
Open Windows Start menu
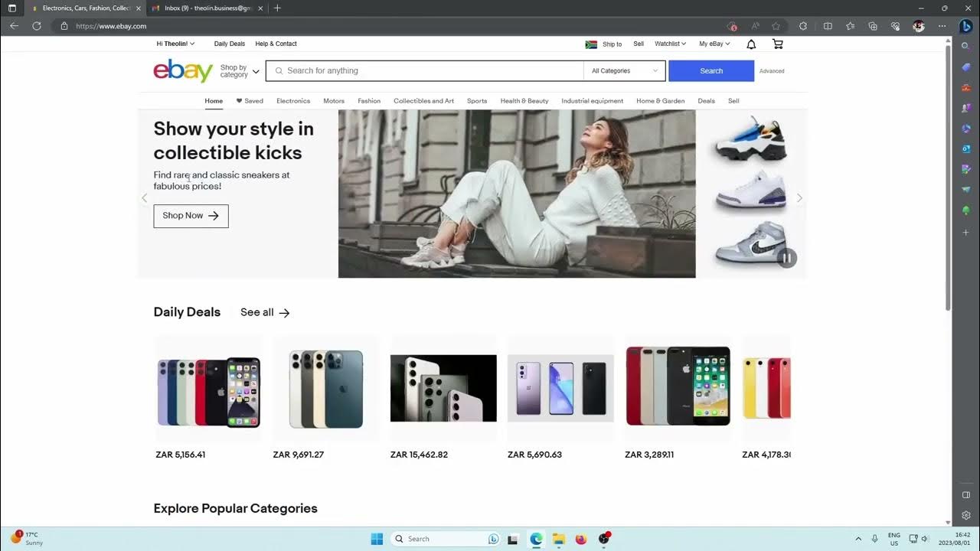[x=377, y=539]
